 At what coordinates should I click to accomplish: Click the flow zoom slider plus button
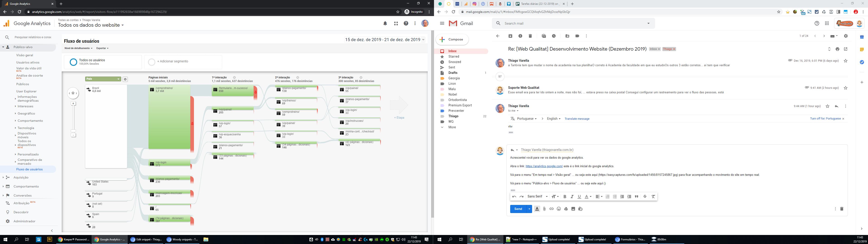pyautogui.click(x=73, y=104)
